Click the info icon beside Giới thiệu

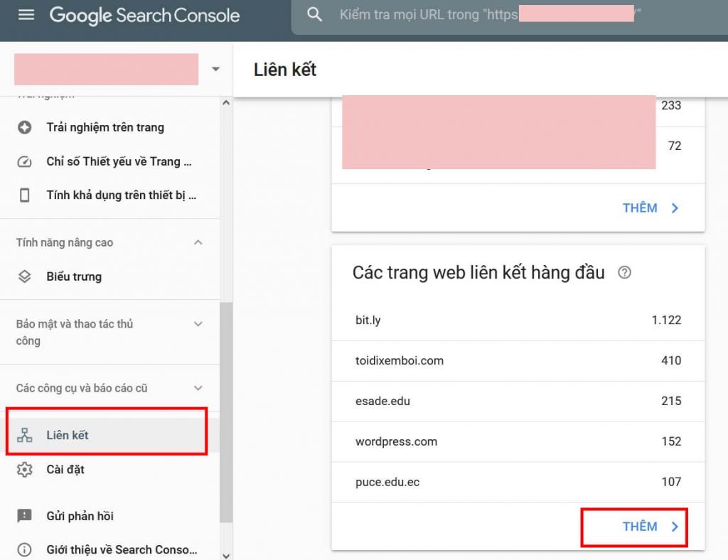(25, 550)
